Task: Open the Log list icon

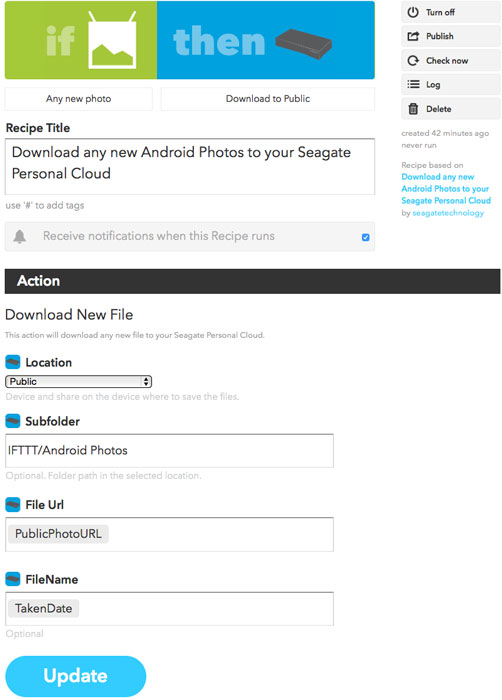Action: [413, 84]
